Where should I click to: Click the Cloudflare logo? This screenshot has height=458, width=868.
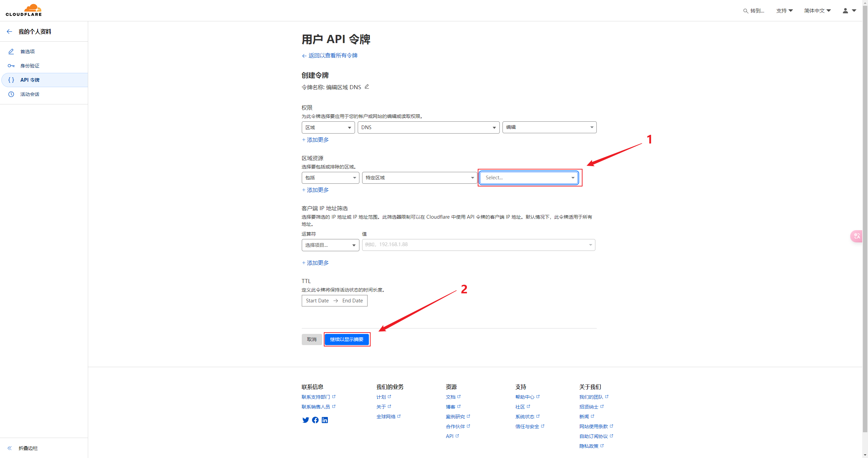coord(24,10)
